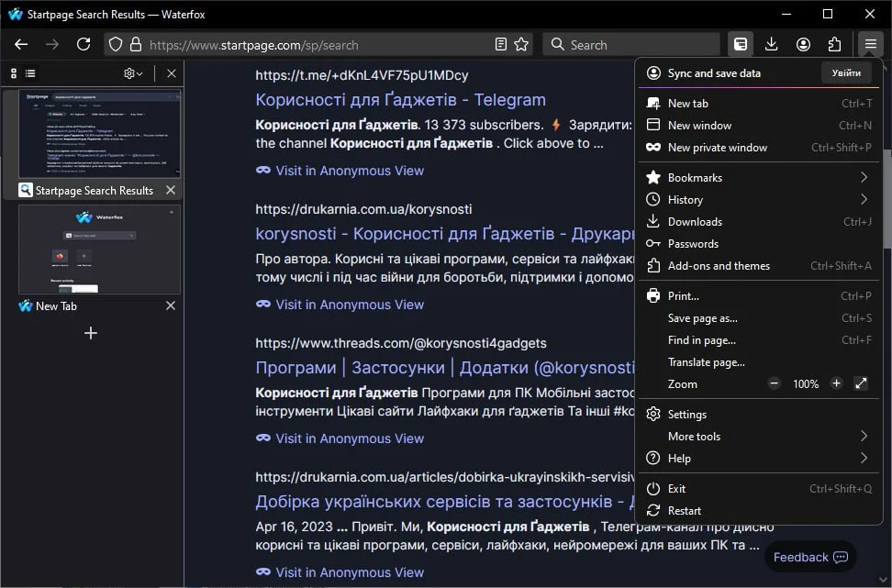The width and height of the screenshot is (892, 588).
Task: Open Корисності для Ґаджетів - Telegram result
Action: [400, 99]
